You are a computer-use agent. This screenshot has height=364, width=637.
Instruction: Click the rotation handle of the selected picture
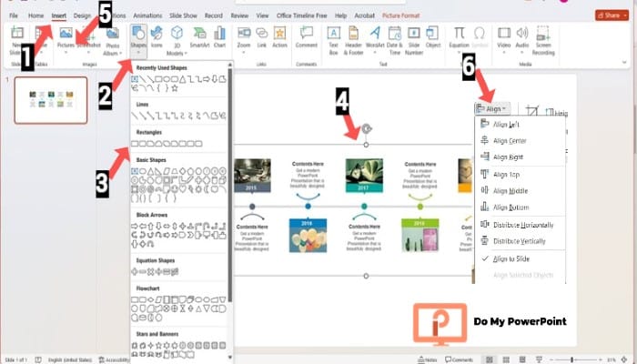pos(367,129)
